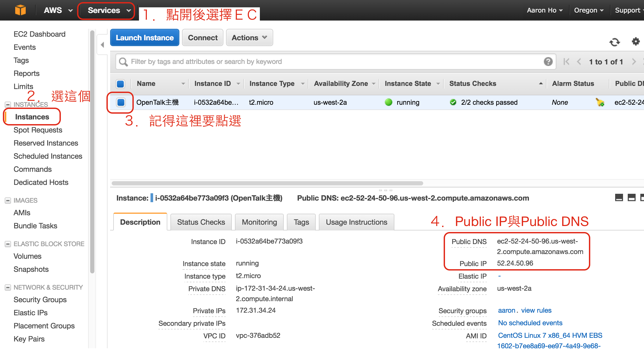This screenshot has width=644, height=353.
Task: Open Instances in sidebar
Action: (32, 117)
